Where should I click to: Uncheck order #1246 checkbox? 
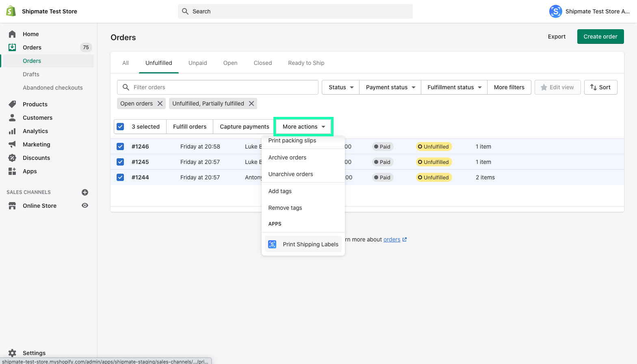click(120, 146)
